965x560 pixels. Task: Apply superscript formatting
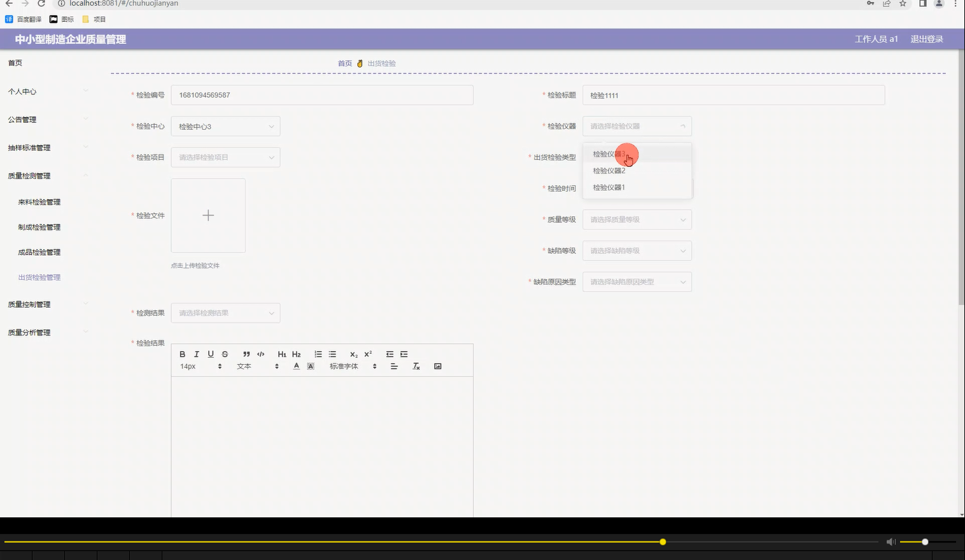click(368, 354)
